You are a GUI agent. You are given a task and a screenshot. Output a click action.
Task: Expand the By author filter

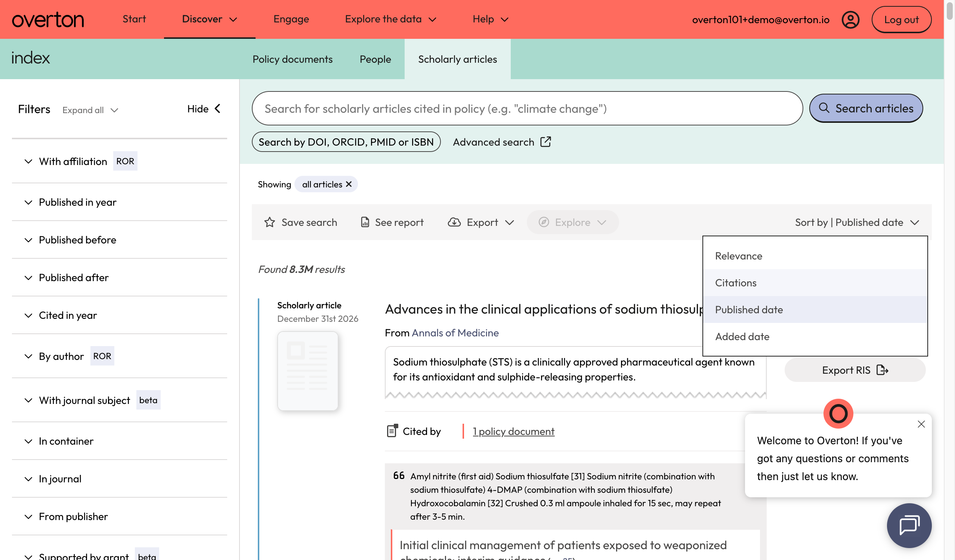120,356
